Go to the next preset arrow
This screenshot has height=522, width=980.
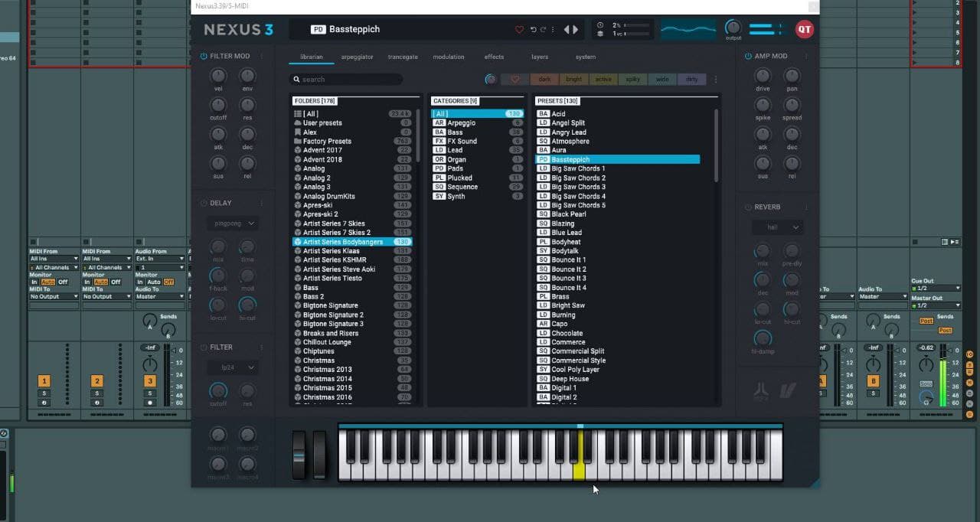pos(576,30)
